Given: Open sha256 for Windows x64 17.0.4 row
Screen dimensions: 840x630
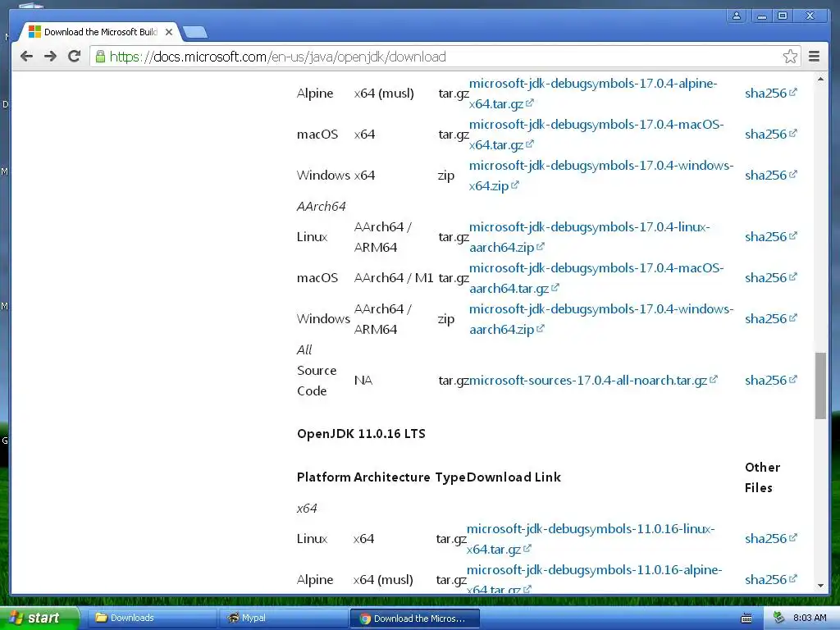Looking at the screenshot, I should tap(771, 176).
